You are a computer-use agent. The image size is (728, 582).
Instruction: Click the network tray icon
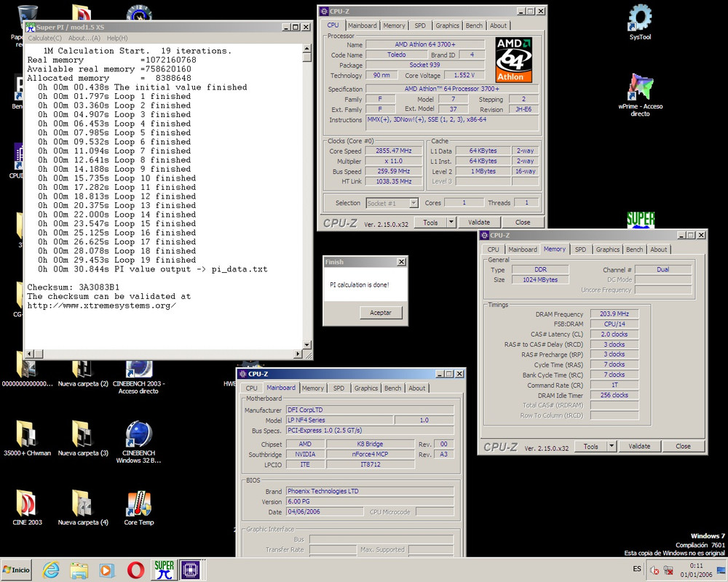click(x=668, y=570)
